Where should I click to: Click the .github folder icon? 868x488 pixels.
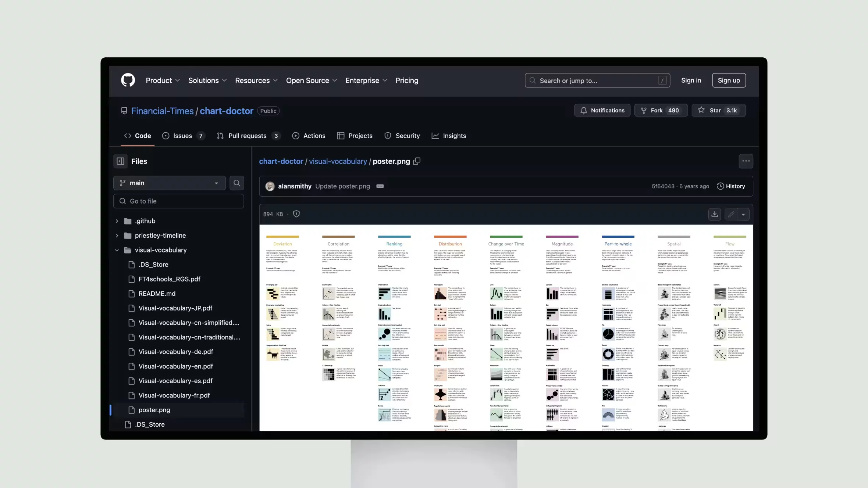click(x=128, y=221)
